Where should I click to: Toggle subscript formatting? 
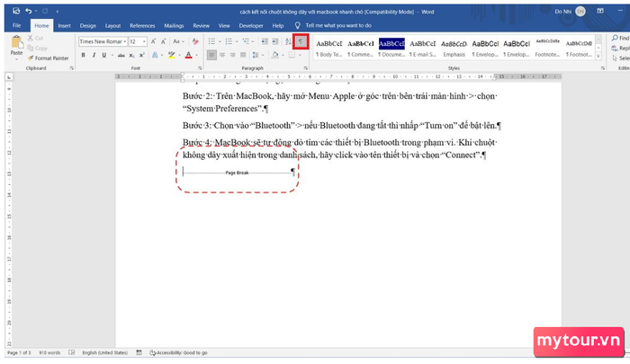(131, 55)
